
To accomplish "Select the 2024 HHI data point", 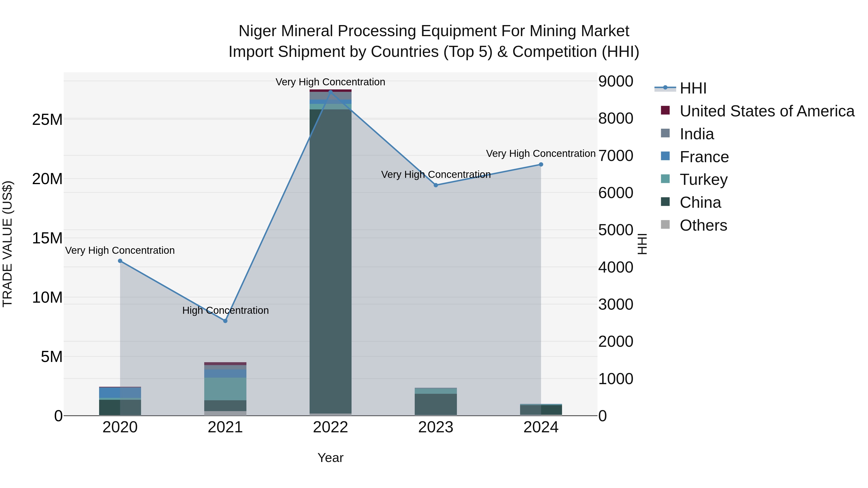I will [x=541, y=165].
